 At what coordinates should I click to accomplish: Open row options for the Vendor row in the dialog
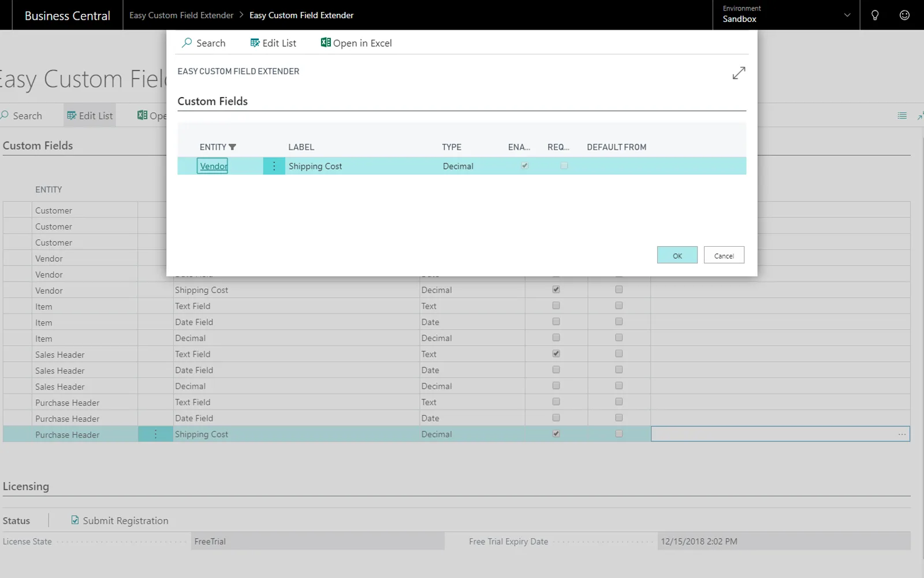274,166
